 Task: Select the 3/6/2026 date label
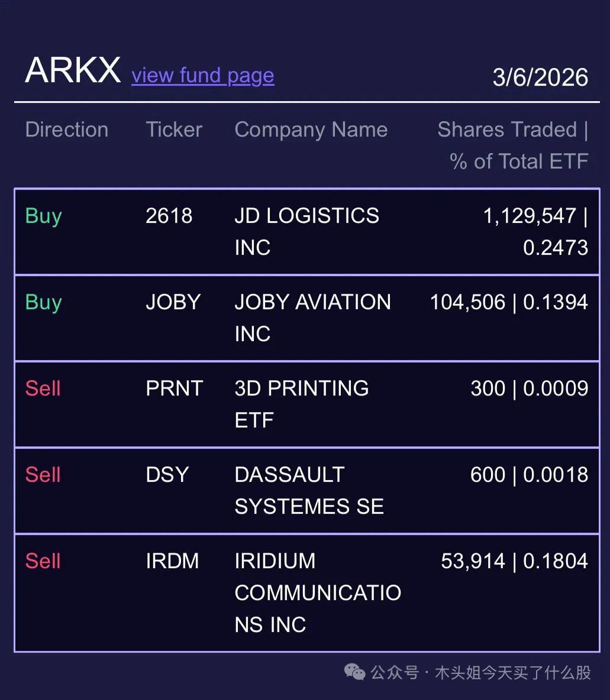tap(540, 77)
